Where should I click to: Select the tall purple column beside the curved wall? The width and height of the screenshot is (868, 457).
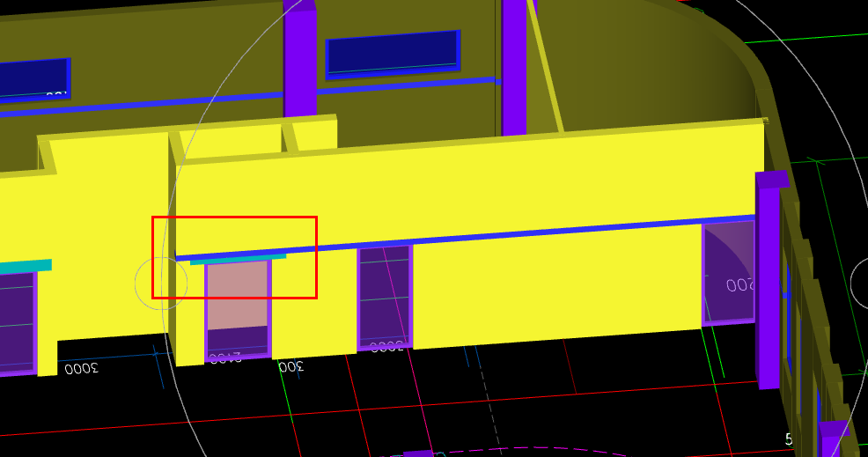770,280
